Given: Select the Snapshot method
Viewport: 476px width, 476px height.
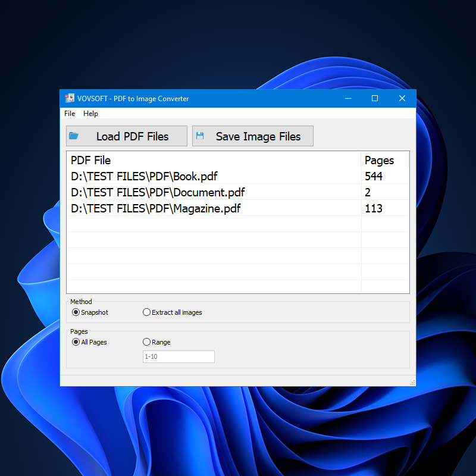Looking at the screenshot, I should (x=76, y=312).
